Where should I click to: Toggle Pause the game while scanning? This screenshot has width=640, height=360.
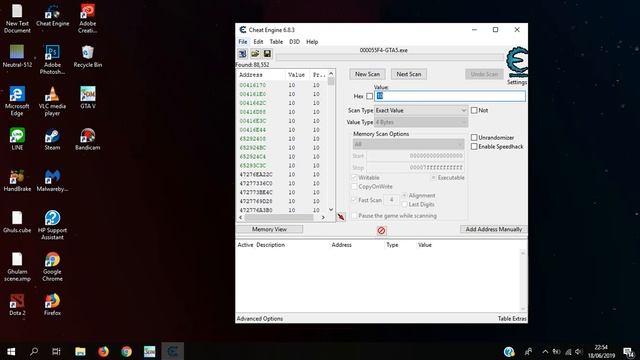click(354, 216)
